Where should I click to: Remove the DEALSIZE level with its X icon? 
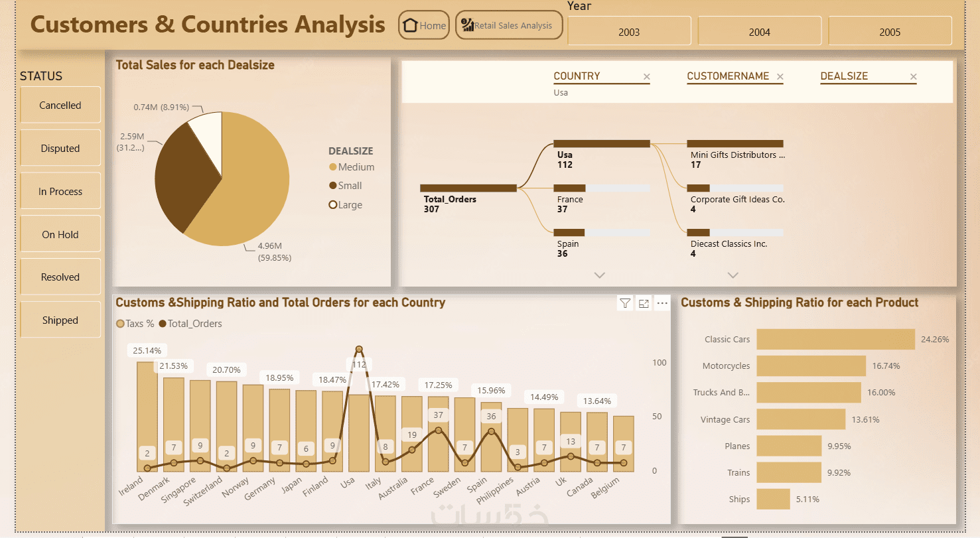[913, 78]
